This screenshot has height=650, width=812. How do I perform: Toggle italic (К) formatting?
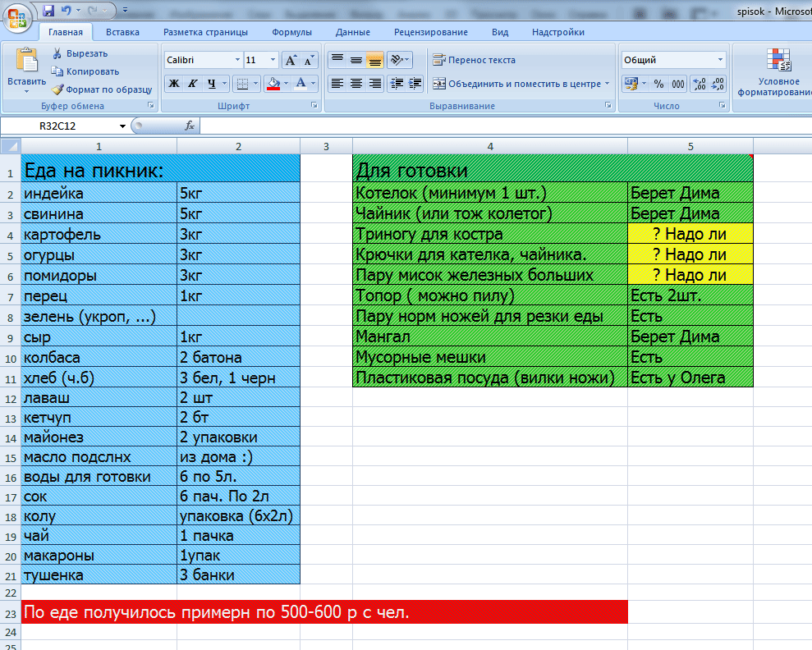(193, 83)
